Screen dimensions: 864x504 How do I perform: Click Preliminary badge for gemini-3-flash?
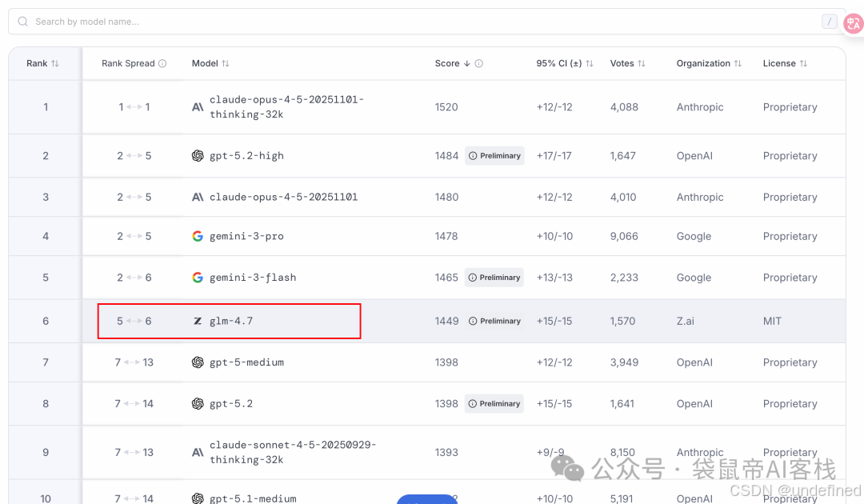(x=494, y=278)
